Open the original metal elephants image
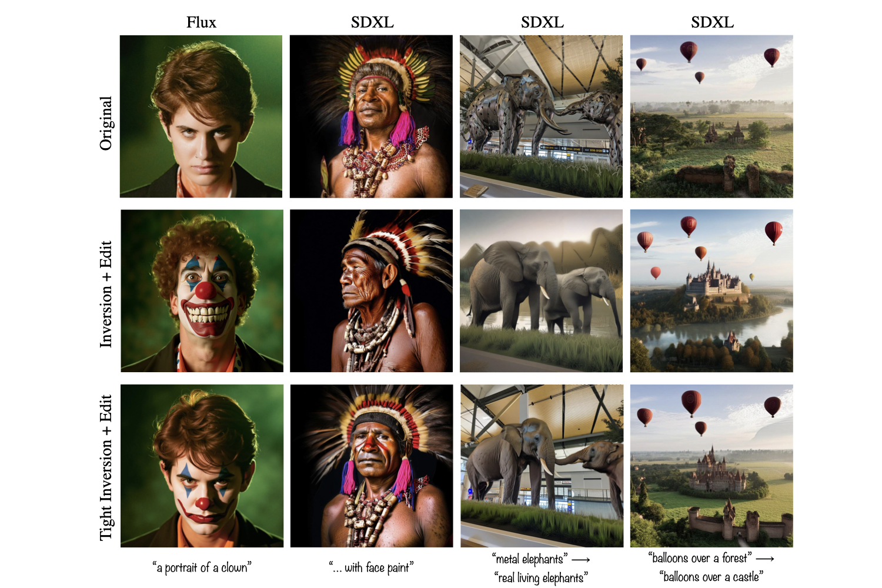Image resolution: width=882 pixels, height=588 pixels. (x=541, y=116)
